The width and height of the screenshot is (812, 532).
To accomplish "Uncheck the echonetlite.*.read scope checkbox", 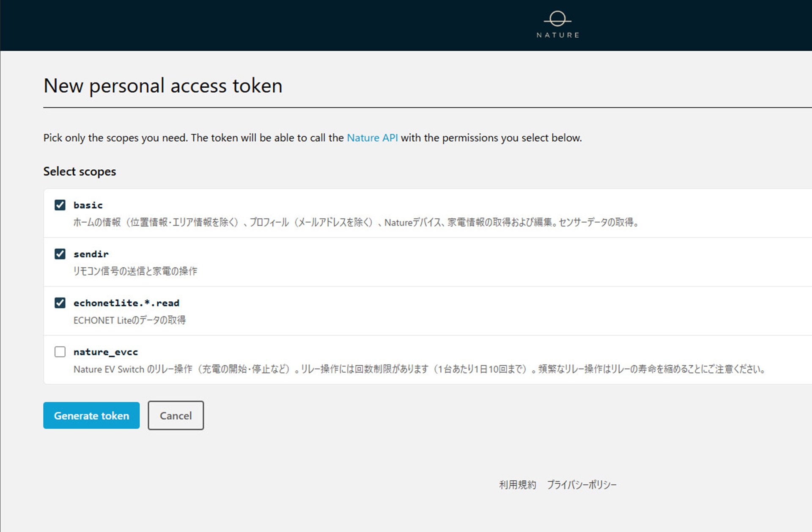I will [60, 303].
